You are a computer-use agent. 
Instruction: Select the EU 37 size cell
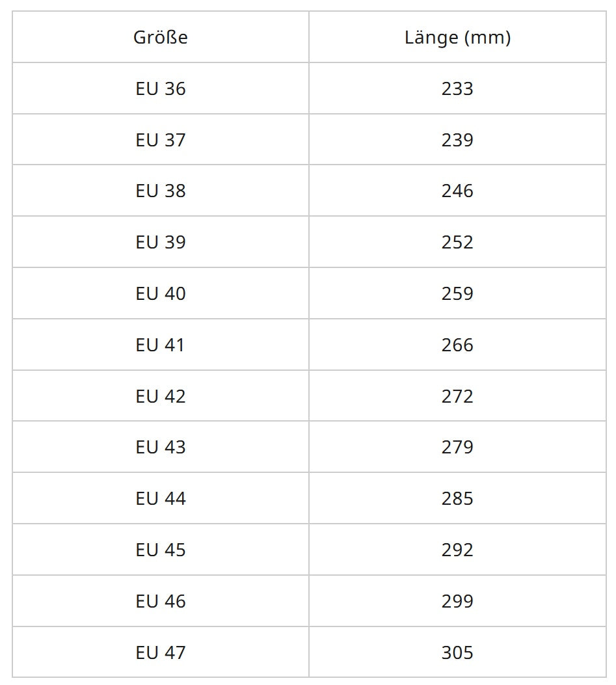click(x=161, y=140)
